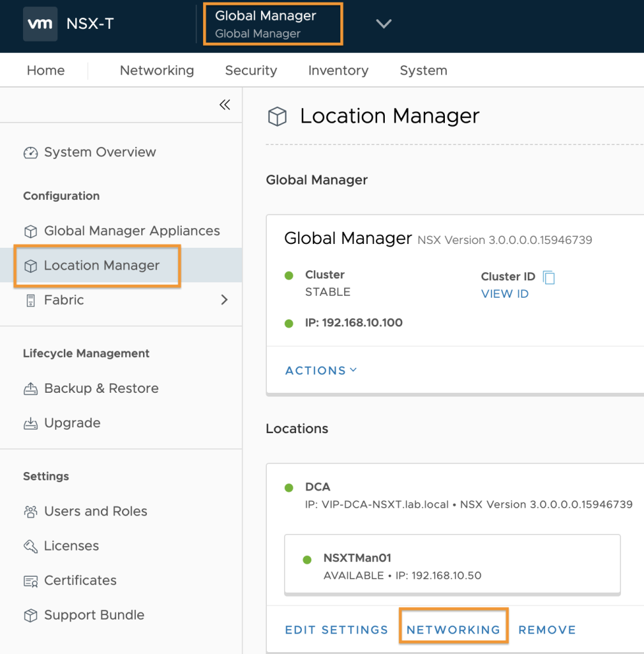Click the green Cluster status dot
The height and width of the screenshot is (654, 644).
click(x=289, y=275)
